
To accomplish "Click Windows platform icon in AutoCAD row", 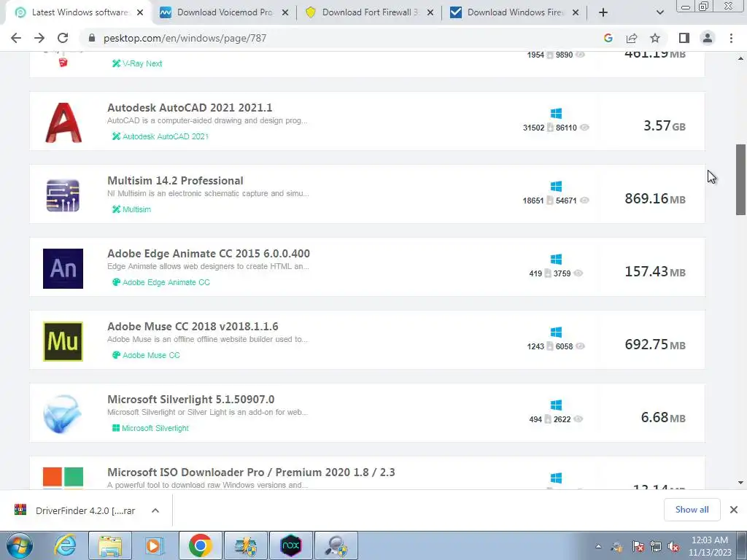I will (556, 113).
